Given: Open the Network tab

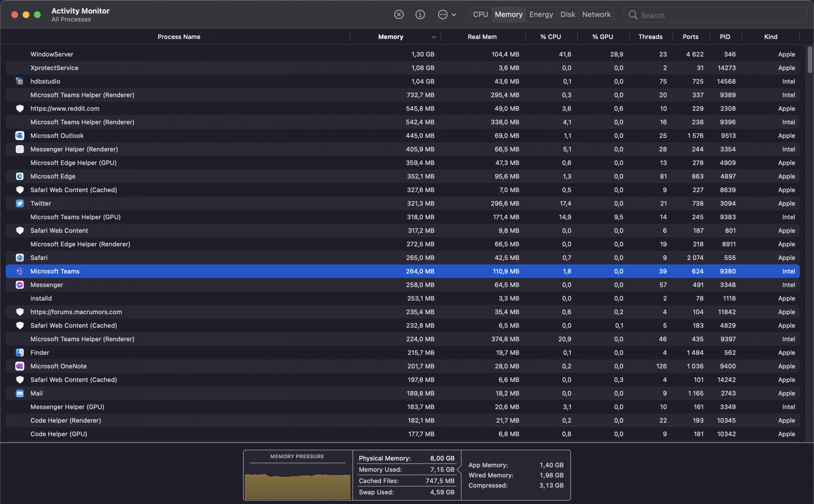Looking at the screenshot, I should 596,15.
